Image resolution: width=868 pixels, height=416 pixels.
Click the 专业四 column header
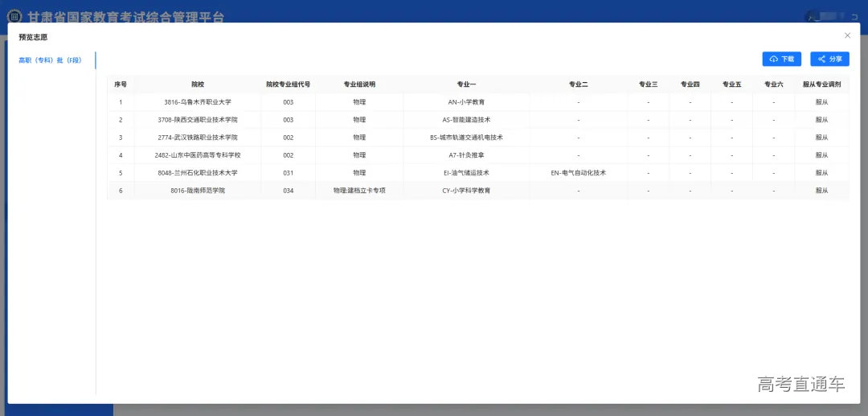(x=690, y=84)
